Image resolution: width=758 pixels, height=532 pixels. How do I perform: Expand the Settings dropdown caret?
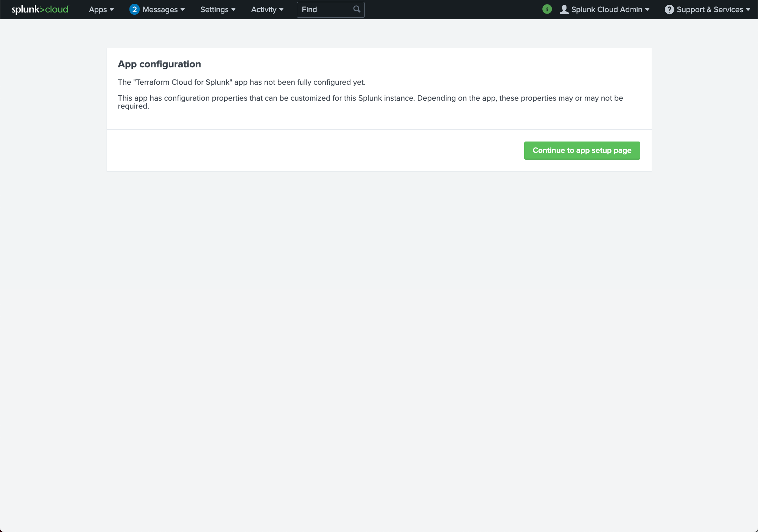tap(233, 9)
